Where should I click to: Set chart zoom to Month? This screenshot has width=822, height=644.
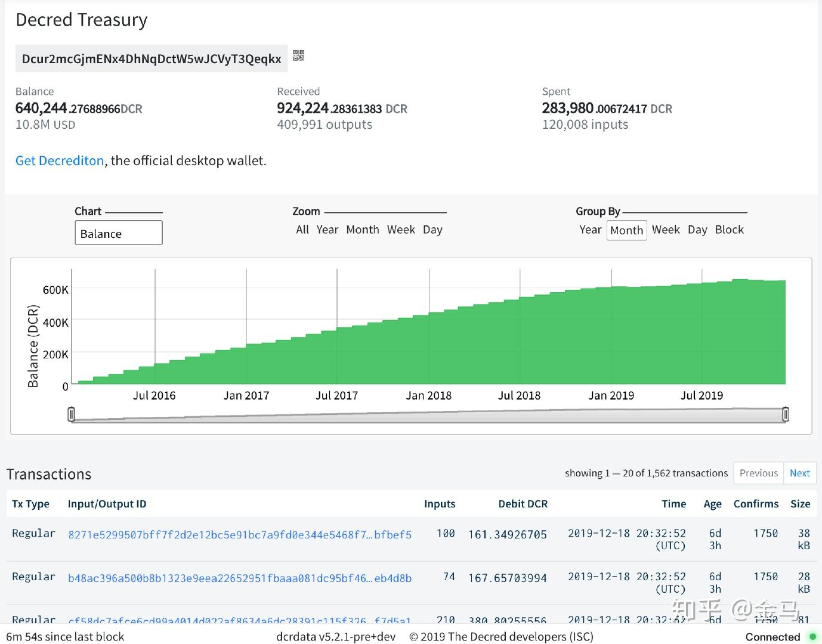(363, 230)
